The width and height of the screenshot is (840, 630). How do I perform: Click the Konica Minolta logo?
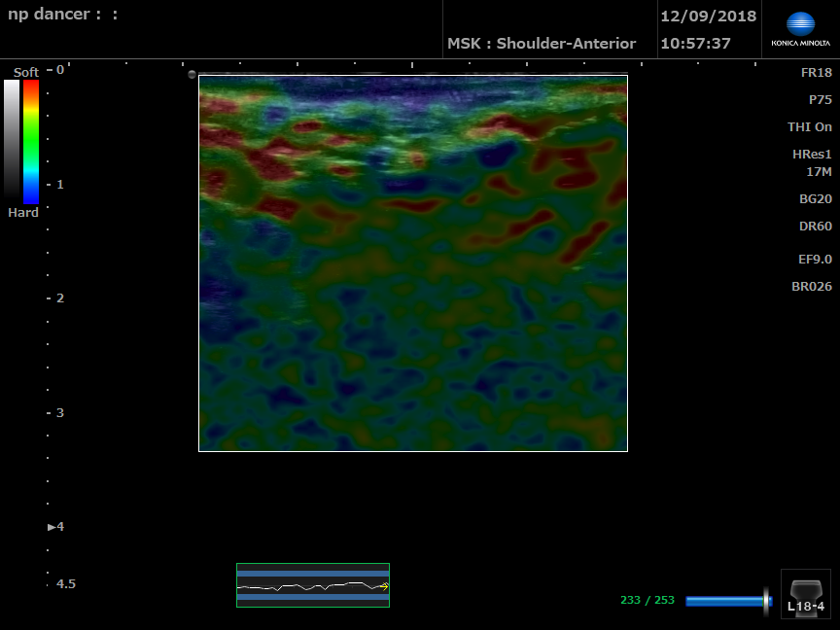(x=800, y=29)
